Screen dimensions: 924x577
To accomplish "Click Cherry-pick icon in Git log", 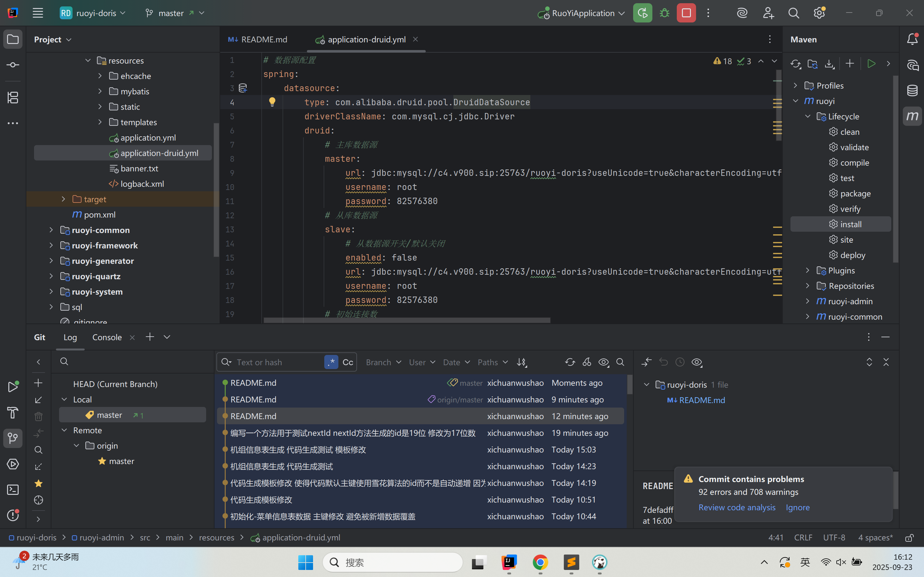I will point(587,362).
